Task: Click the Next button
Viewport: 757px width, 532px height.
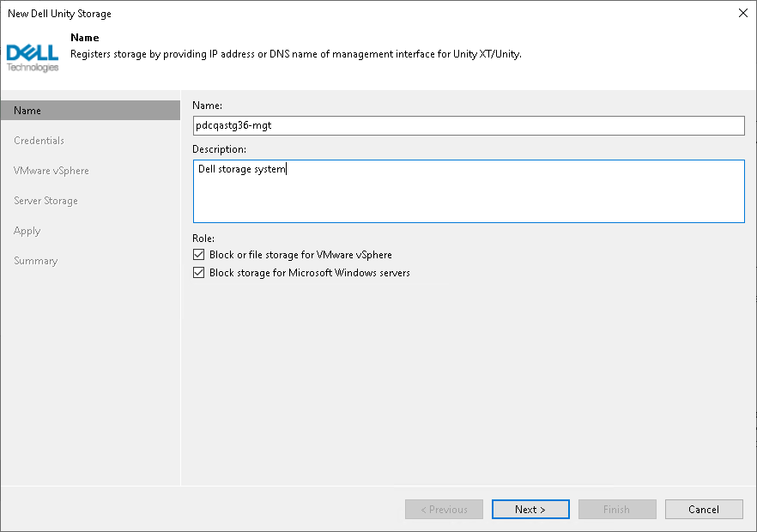Action: point(530,510)
